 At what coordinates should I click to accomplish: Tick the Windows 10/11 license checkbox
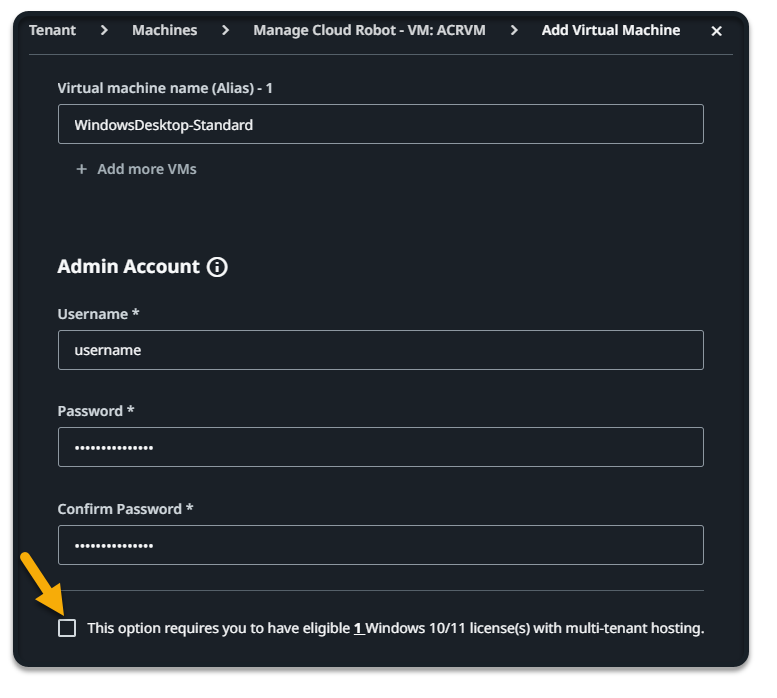click(x=67, y=628)
